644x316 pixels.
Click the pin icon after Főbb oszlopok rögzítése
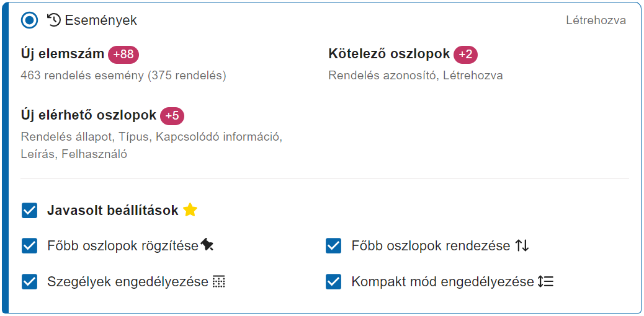[x=207, y=246]
